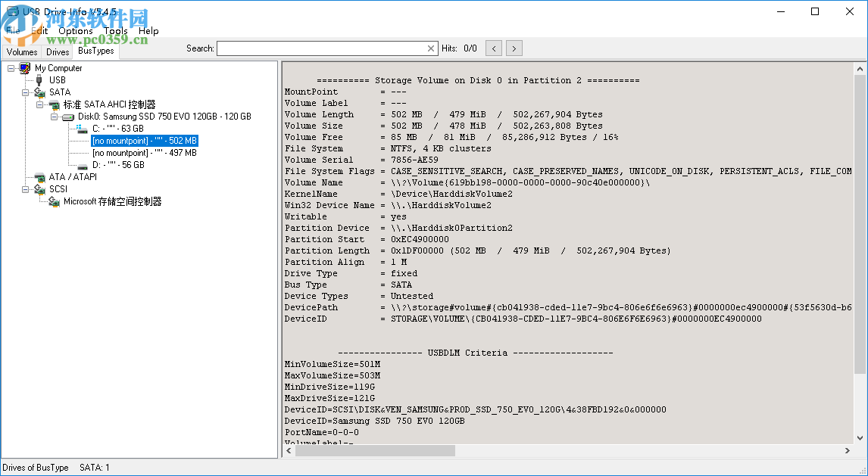The height and width of the screenshot is (476, 868).
Task: Collapse the SATA tree node
Action: tap(26, 92)
